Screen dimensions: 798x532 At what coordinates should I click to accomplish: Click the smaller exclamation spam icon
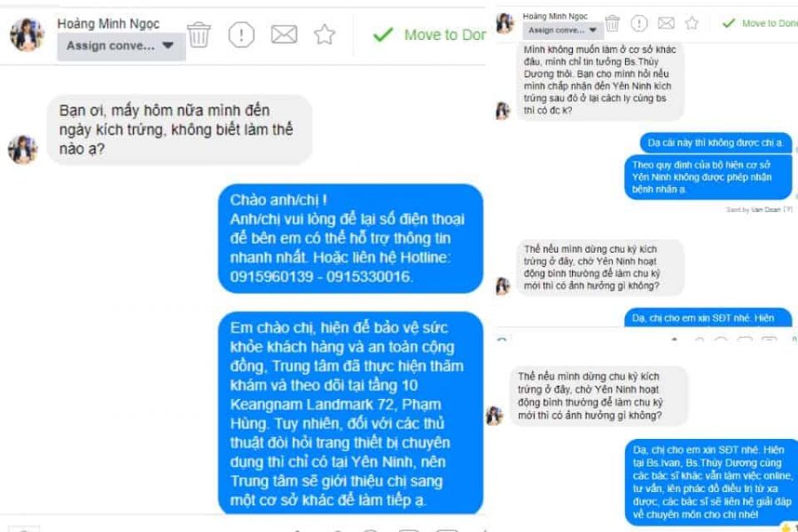[639, 23]
